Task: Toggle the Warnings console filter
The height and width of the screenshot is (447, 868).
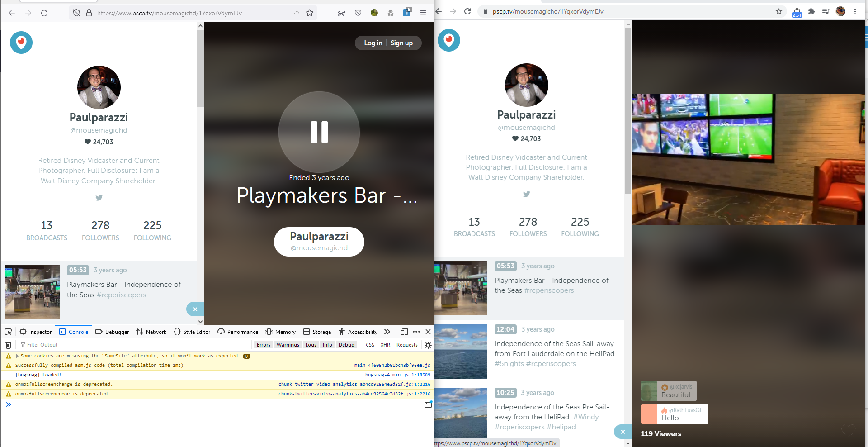Action: [x=288, y=345]
